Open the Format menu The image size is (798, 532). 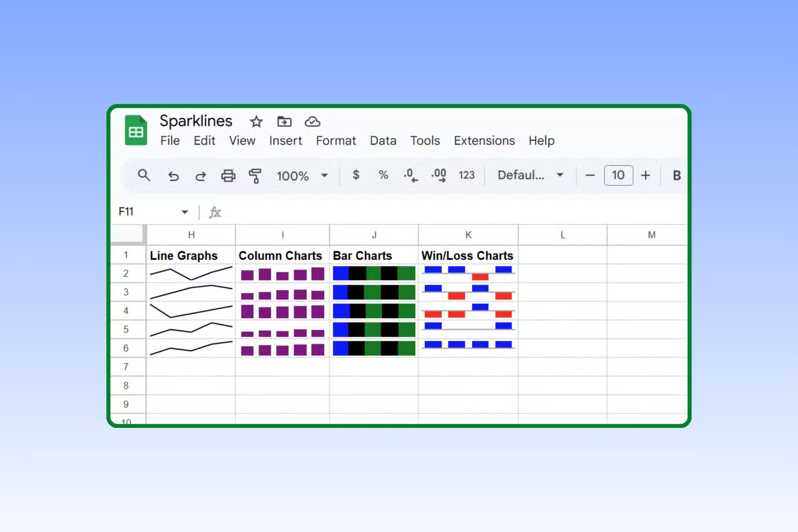tap(336, 141)
